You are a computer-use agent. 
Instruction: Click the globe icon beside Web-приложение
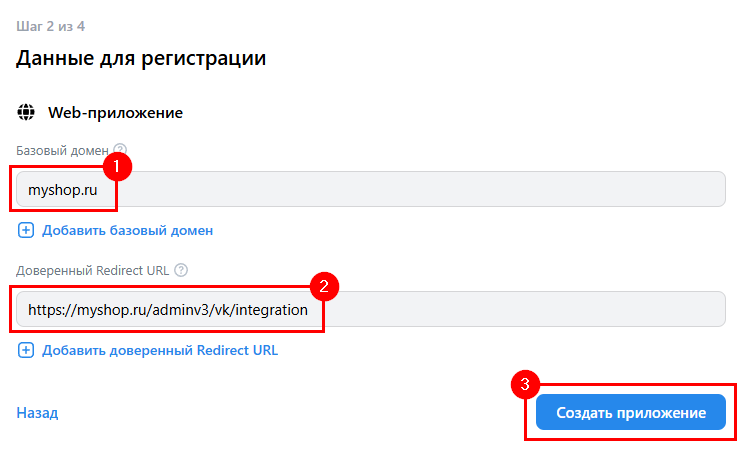point(27,113)
